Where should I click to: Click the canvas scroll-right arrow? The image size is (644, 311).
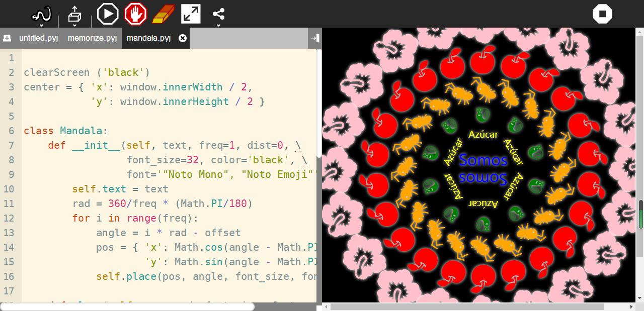click(631, 306)
